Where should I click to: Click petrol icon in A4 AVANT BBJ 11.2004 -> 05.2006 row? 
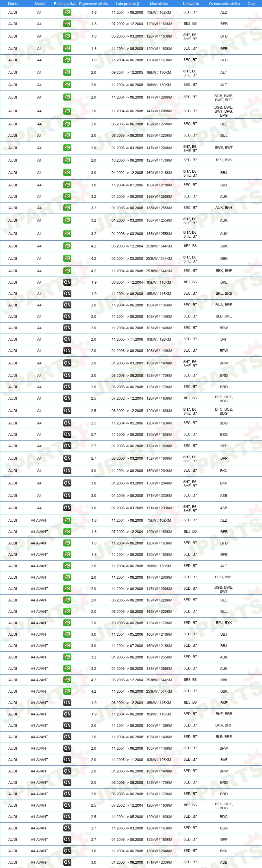[67, 635]
